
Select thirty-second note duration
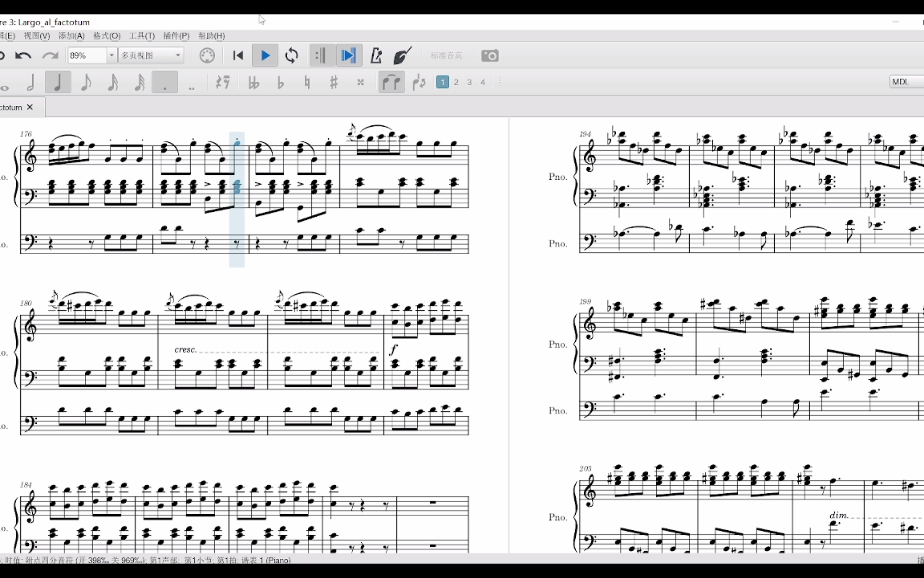(139, 82)
